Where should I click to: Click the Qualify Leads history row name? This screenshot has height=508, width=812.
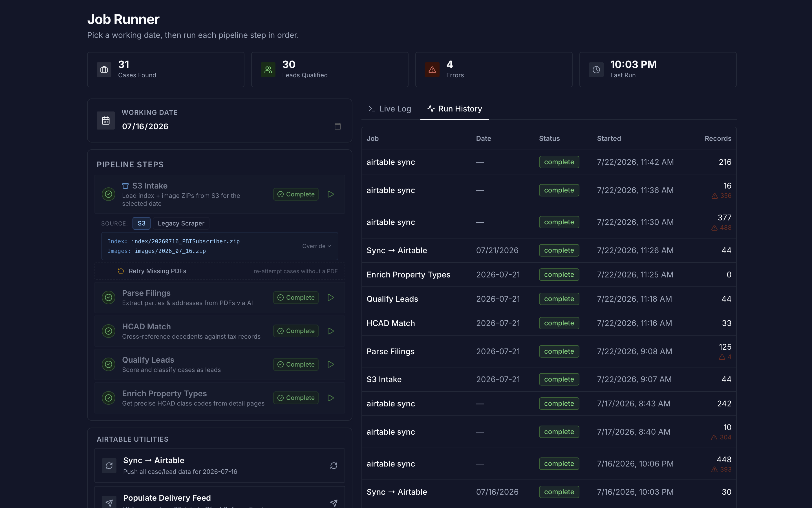pyautogui.click(x=392, y=299)
